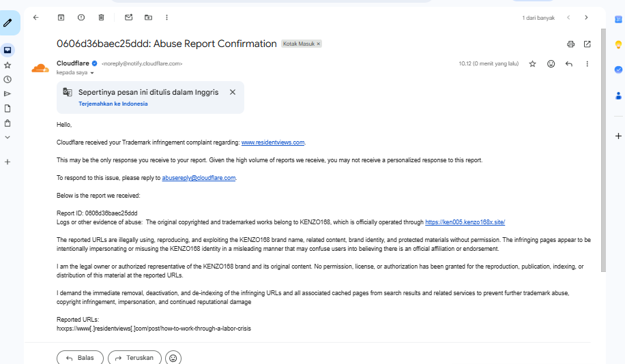
Task: Click the Teruskan forward button
Action: 134,357
